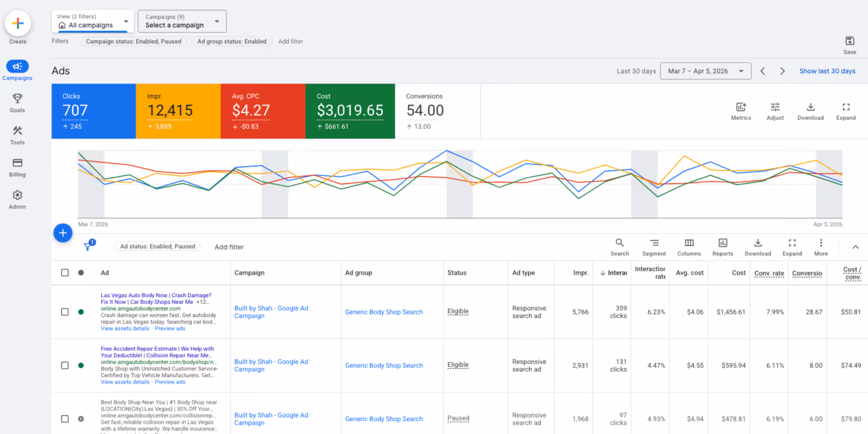Open the Mar 7 – Apr 5, 2026 date picker
This screenshot has height=434, width=868.
(x=705, y=71)
